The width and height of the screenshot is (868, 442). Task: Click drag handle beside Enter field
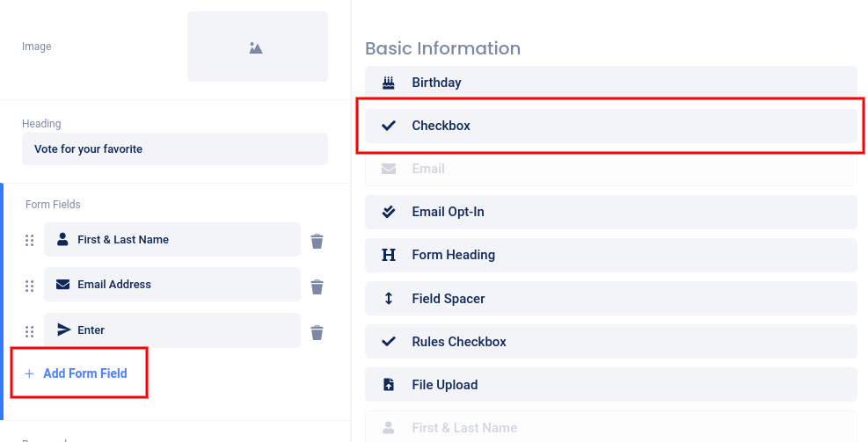(x=29, y=331)
